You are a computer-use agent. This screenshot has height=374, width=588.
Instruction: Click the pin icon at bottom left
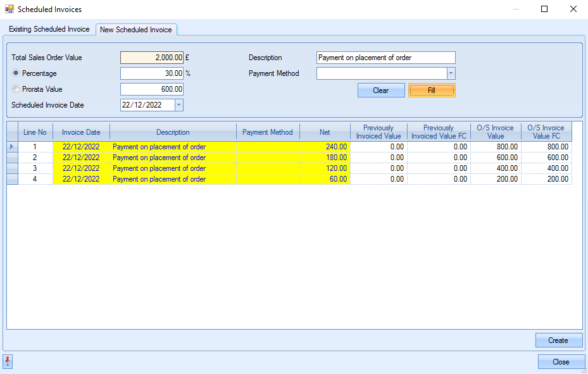point(8,361)
